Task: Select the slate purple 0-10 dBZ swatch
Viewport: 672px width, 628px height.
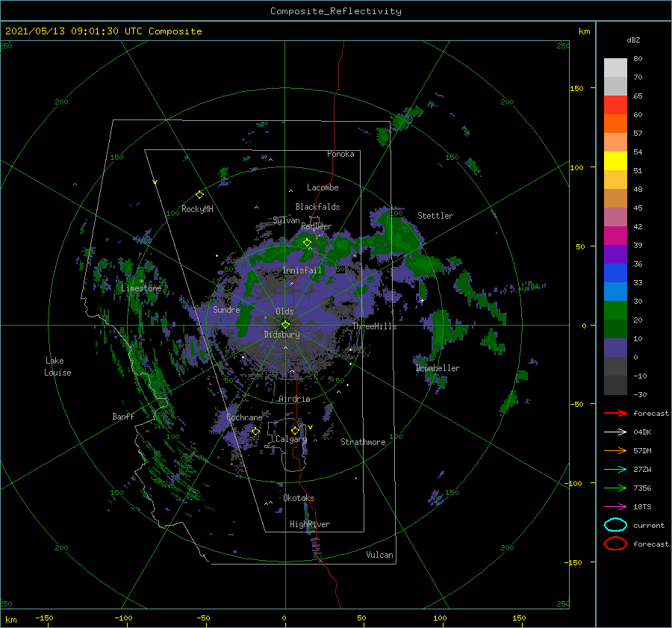Action: [615, 348]
